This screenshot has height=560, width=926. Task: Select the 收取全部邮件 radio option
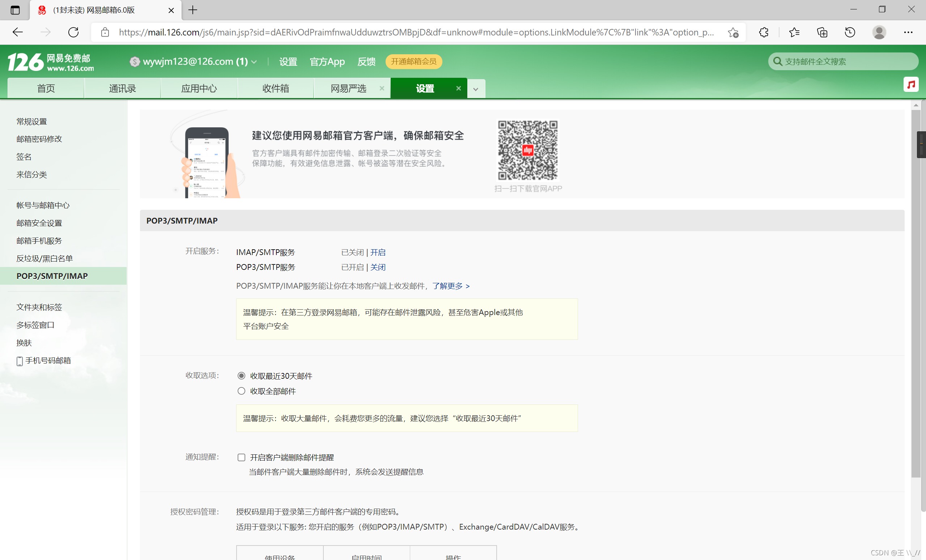[241, 391]
